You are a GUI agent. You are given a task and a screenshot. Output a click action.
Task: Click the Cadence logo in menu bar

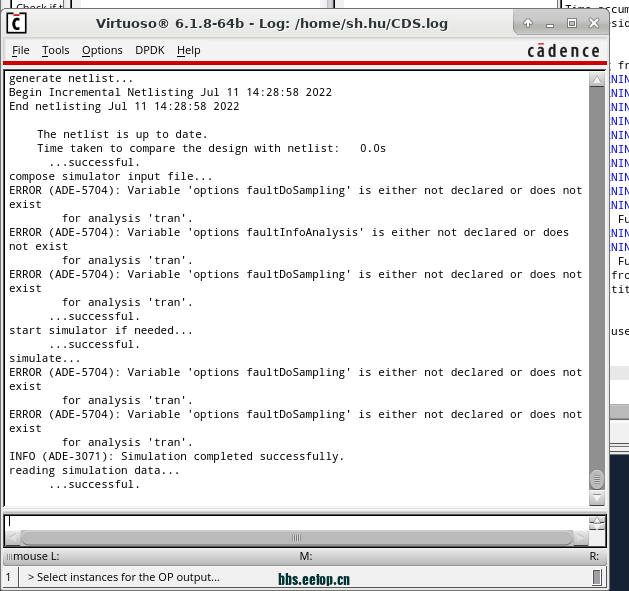pos(563,51)
